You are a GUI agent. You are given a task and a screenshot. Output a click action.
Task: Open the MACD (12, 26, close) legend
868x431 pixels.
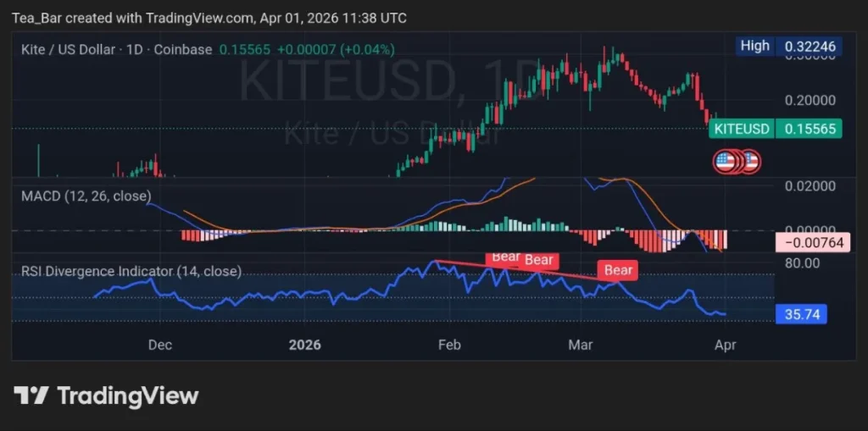point(86,196)
